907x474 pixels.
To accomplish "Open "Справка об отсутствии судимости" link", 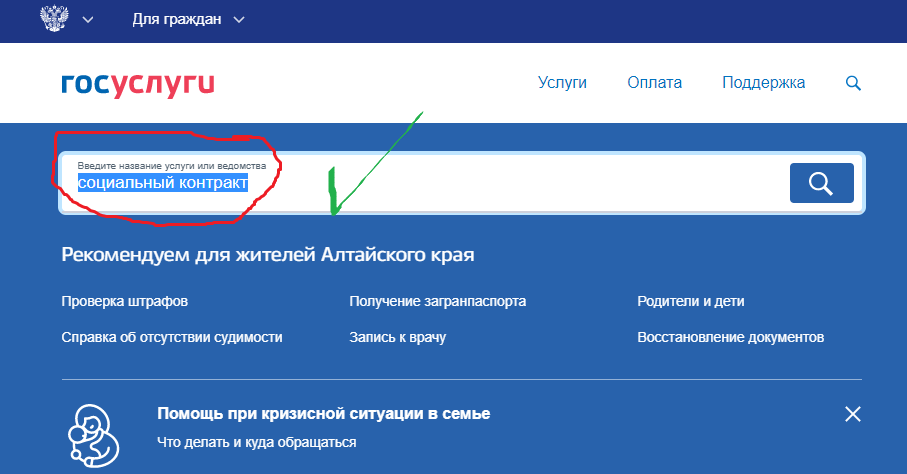I will [172, 337].
